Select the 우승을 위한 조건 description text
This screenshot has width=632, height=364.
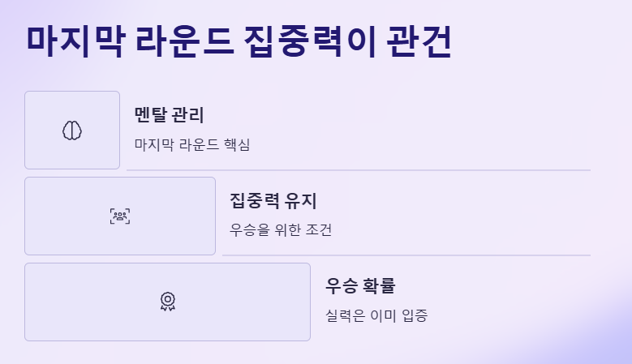(x=281, y=230)
